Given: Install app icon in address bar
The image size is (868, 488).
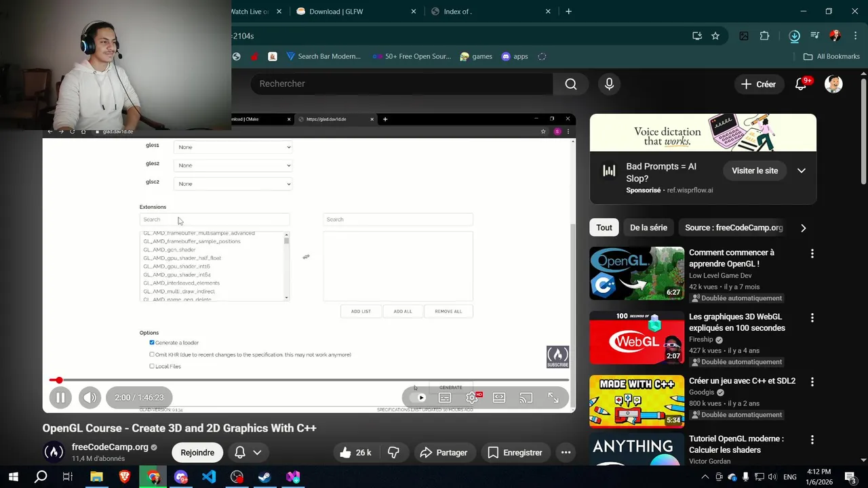Looking at the screenshot, I should (x=697, y=36).
